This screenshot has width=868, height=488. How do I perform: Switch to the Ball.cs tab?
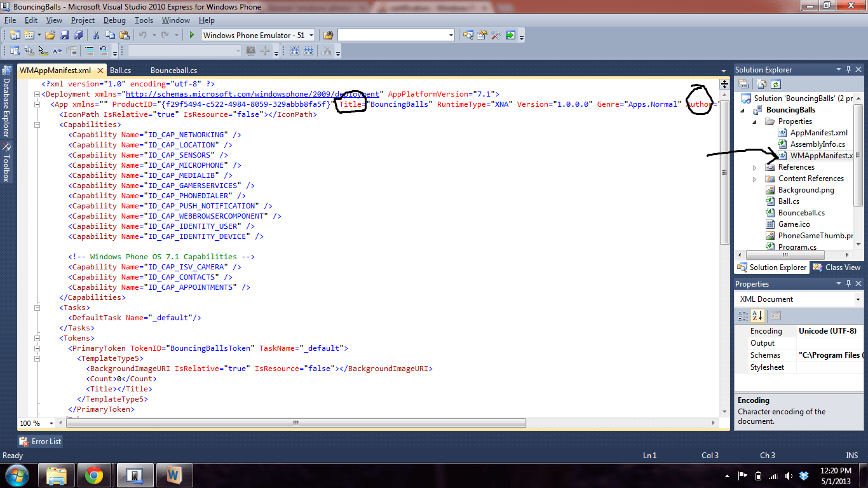(x=120, y=71)
